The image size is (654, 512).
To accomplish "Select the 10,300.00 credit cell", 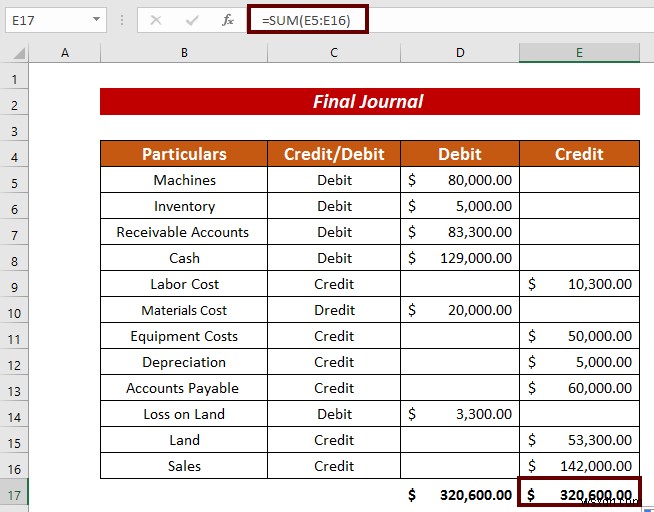I will (579, 284).
